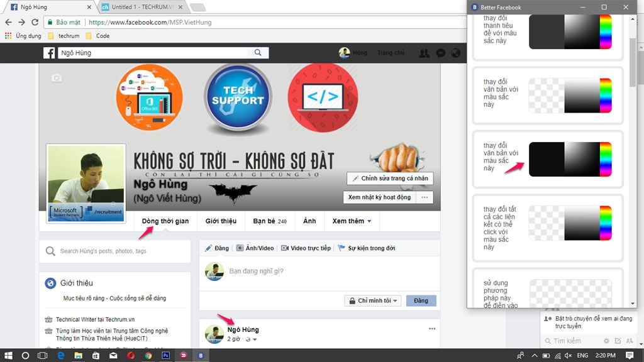Open the Ảnh tab
Screen dimensions: 644x362
[309, 221]
